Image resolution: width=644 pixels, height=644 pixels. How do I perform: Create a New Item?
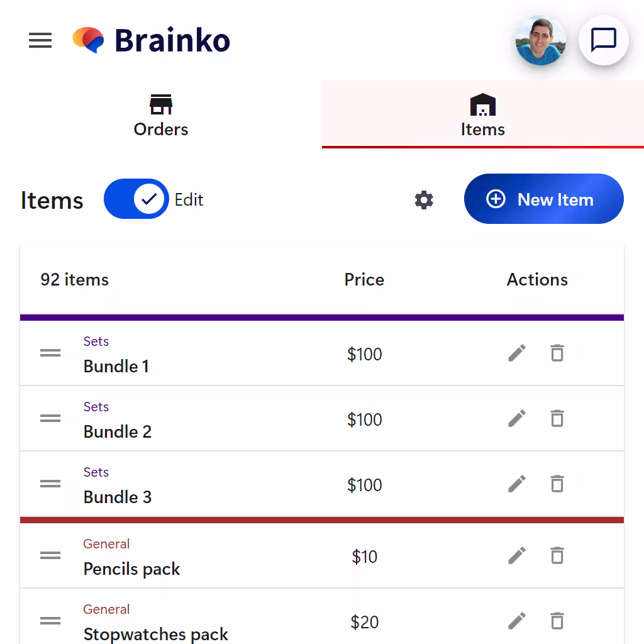(x=544, y=199)
